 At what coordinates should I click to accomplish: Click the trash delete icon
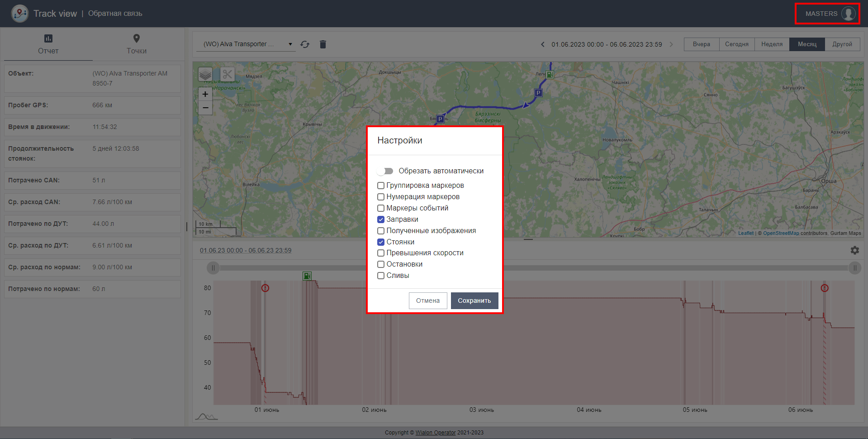click(323, 44)
